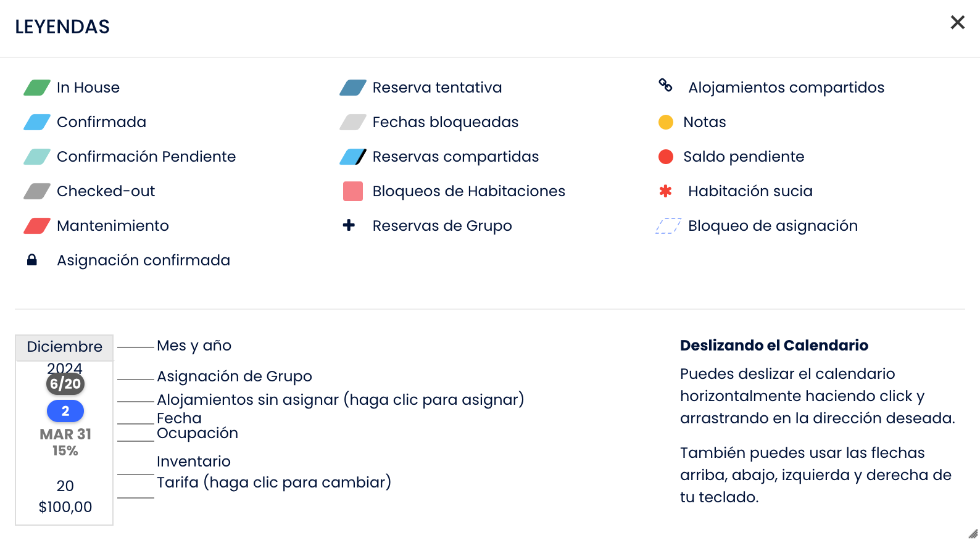Click the red Mantenimiento color swatch
This screenshot has width=980, height=543.
click(37, 226)
